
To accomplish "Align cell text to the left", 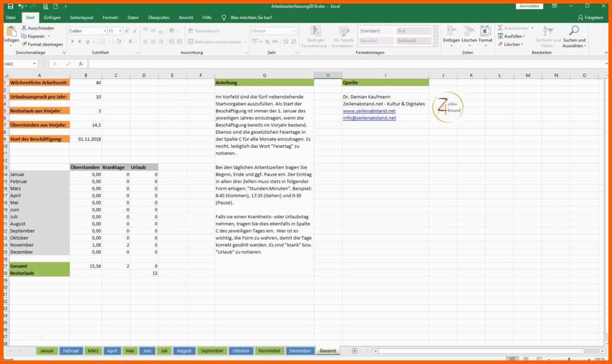I will pyautogui.click(x=145, y=42).
